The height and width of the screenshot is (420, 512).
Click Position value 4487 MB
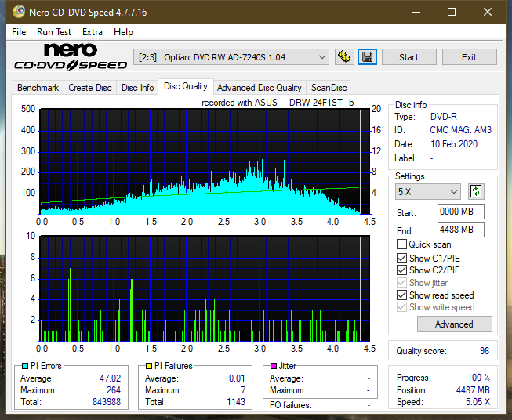(473, 390)
